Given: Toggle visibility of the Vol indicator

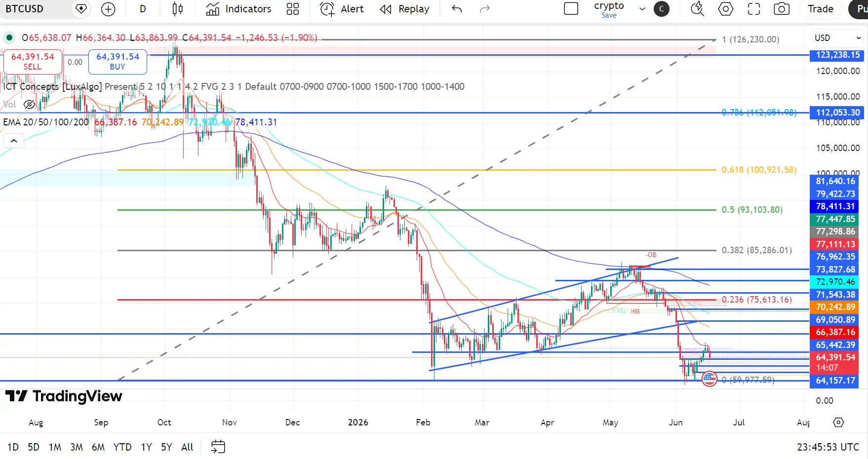Looking at the screenshot, I should (x=29, y=105).
